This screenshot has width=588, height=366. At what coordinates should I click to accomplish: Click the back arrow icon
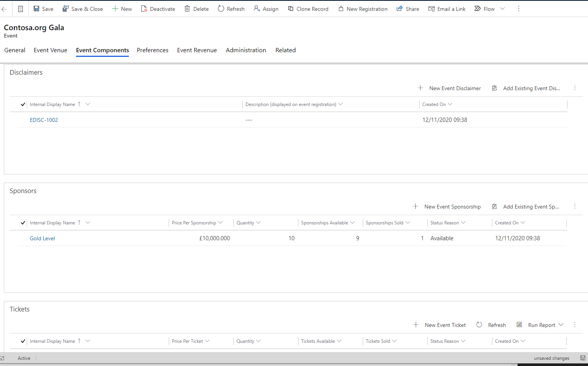[x=4, y=9]
